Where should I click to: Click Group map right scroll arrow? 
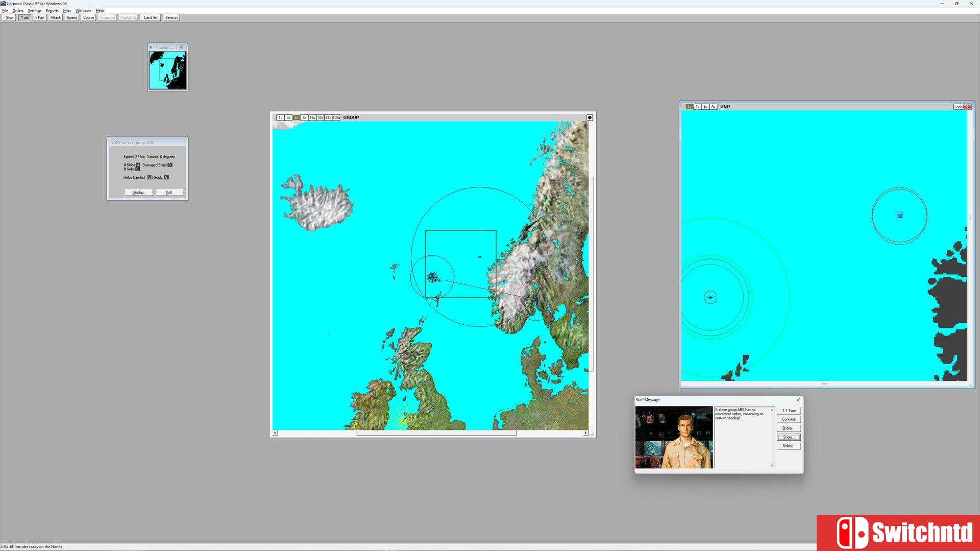tap(585, 433)
